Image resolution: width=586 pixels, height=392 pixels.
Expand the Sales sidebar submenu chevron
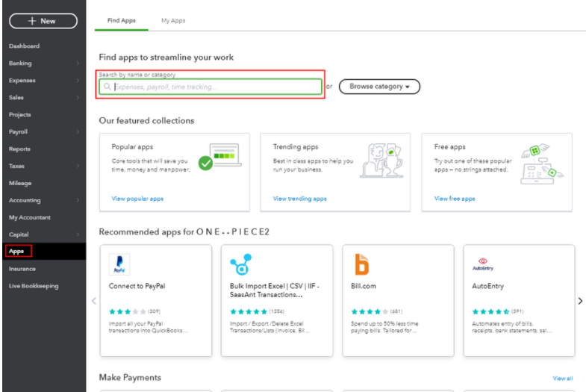(78, 98)
